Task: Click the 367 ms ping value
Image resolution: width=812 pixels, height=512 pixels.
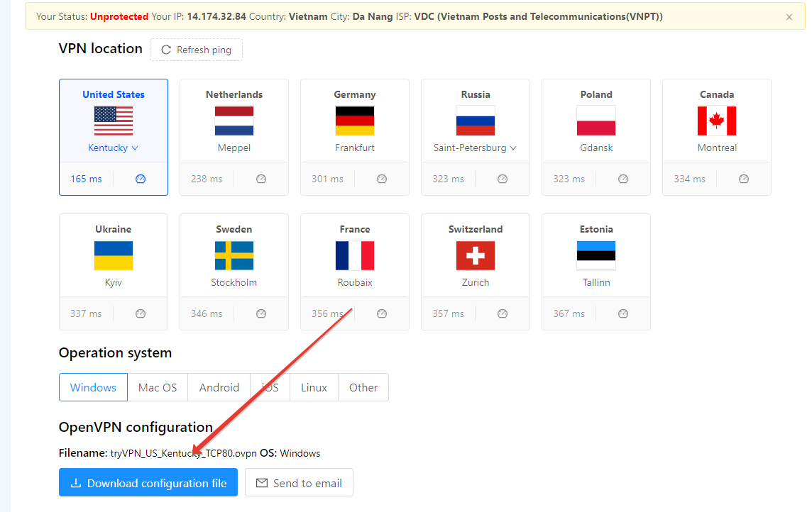Action: (x=569, y=313)
